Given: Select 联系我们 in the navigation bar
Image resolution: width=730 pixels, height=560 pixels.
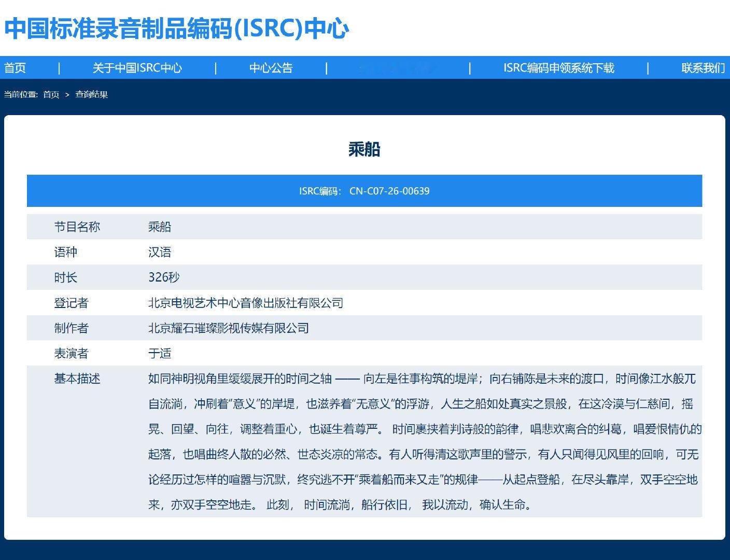Looking at the screenshot, I should click(703, 68).
